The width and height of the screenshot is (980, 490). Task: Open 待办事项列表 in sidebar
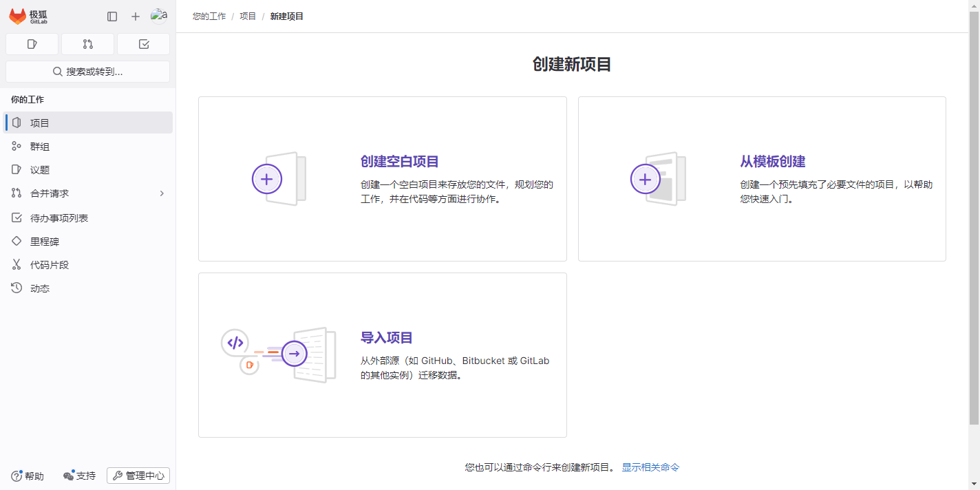tap(59, 218)
